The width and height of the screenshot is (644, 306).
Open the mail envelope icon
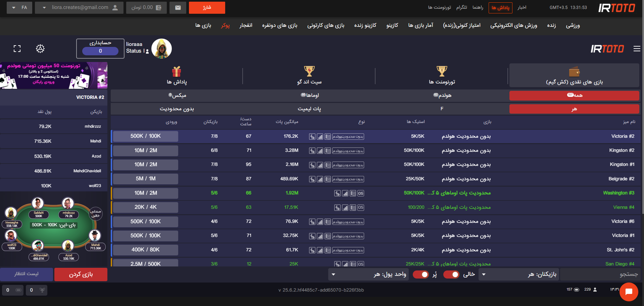pos(178,8)
